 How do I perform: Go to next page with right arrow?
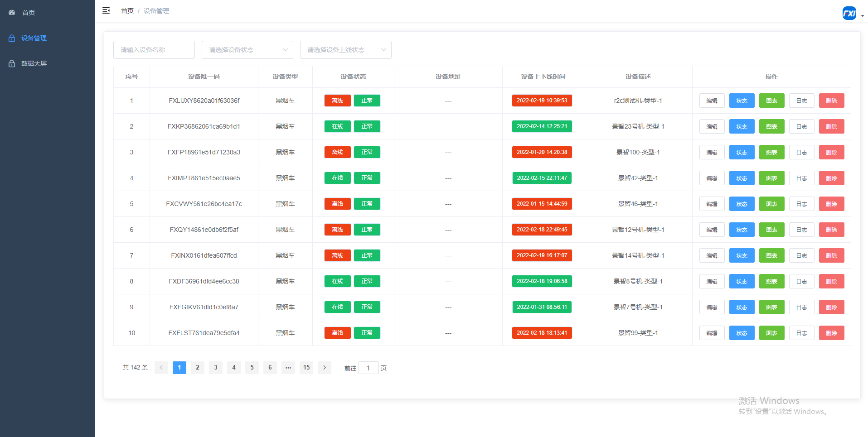[325, 368]
